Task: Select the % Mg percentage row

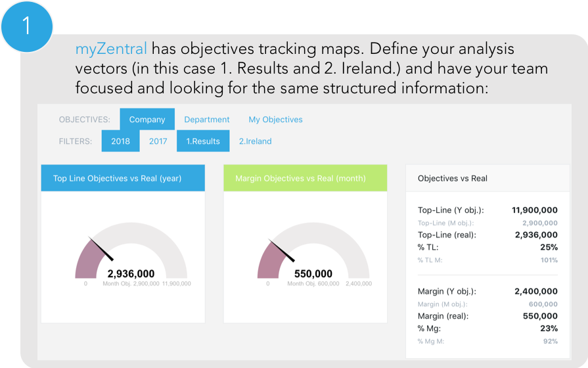Action: coord(487,329)
